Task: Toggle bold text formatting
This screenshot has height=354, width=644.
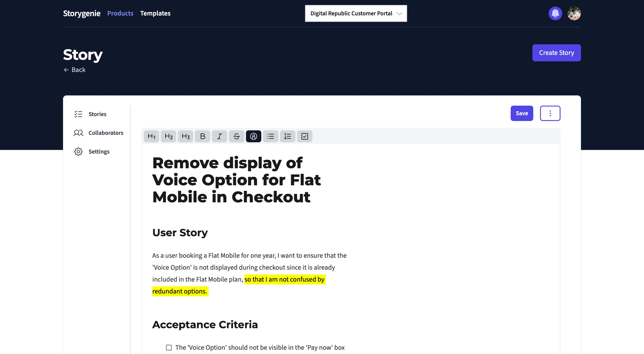Action: pyautogui.click(x=202, y=136)
